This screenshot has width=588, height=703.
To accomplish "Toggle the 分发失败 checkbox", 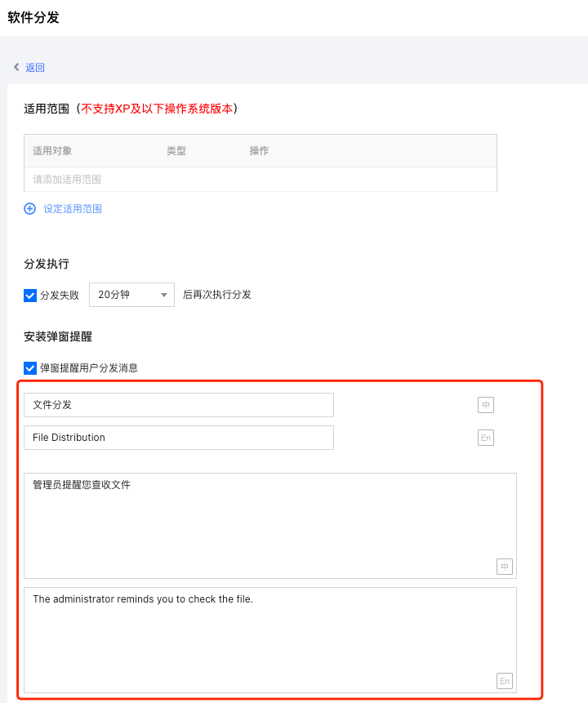I will pos(30,296).
